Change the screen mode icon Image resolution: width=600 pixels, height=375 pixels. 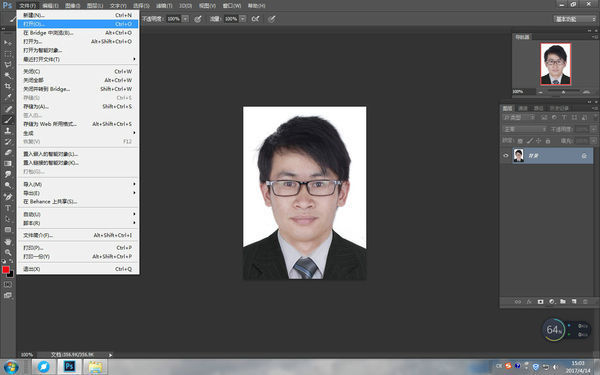8,295
